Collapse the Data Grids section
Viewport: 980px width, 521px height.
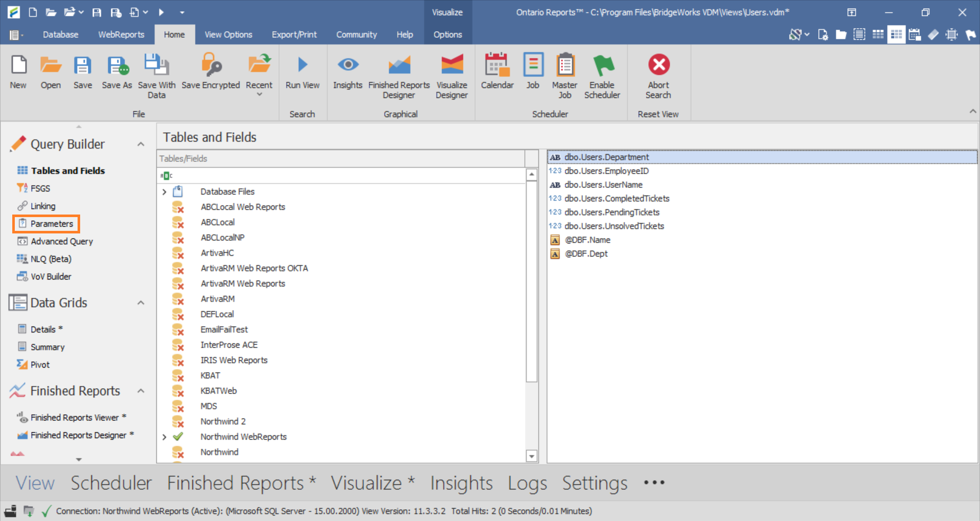141,303
